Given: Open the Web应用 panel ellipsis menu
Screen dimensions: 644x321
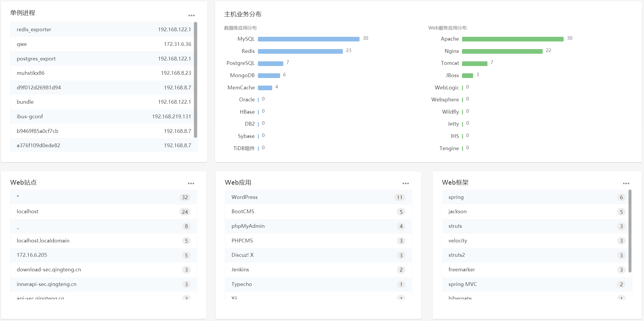Looking at the screenshot, I should [405, 183].
